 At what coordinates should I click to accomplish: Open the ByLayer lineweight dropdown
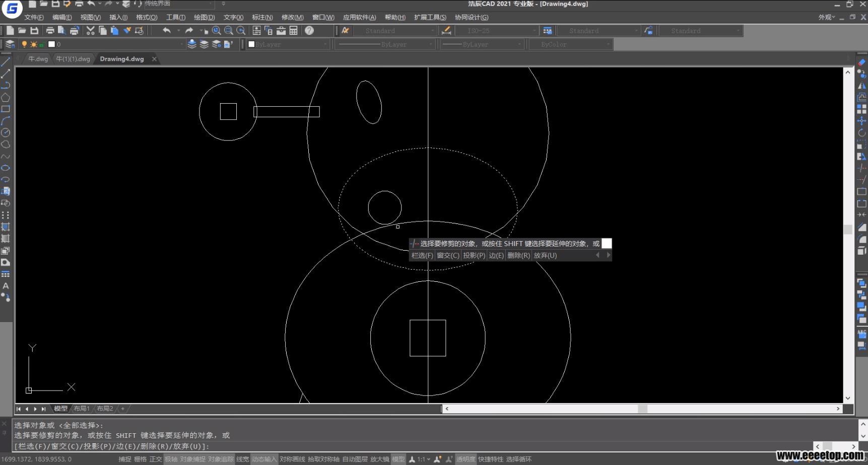[482, 44]
